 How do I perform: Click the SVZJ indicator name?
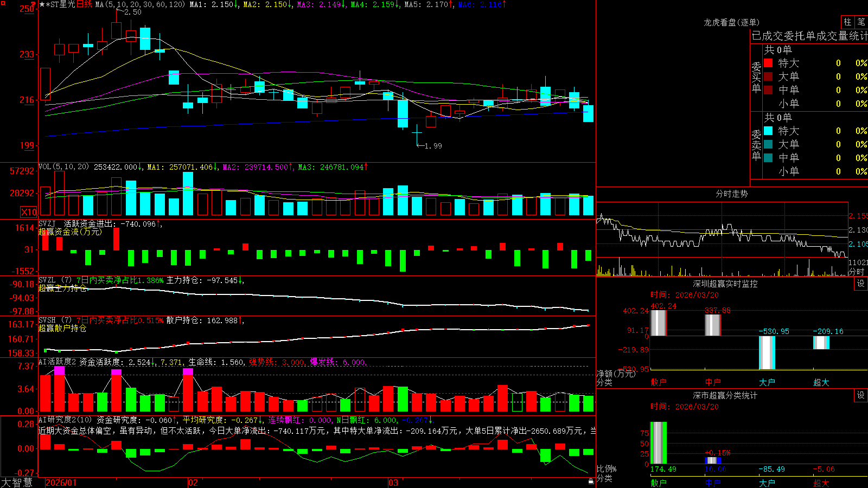pos(47,223)
